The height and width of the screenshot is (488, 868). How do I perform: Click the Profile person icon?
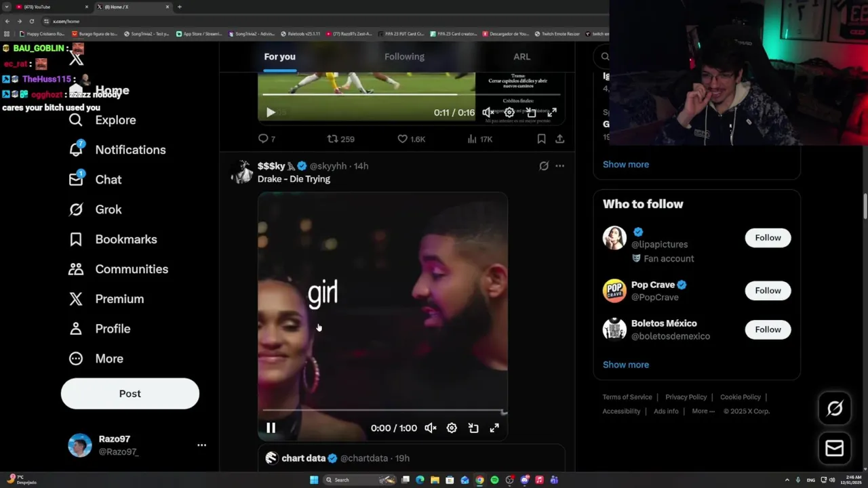point(76,329)
